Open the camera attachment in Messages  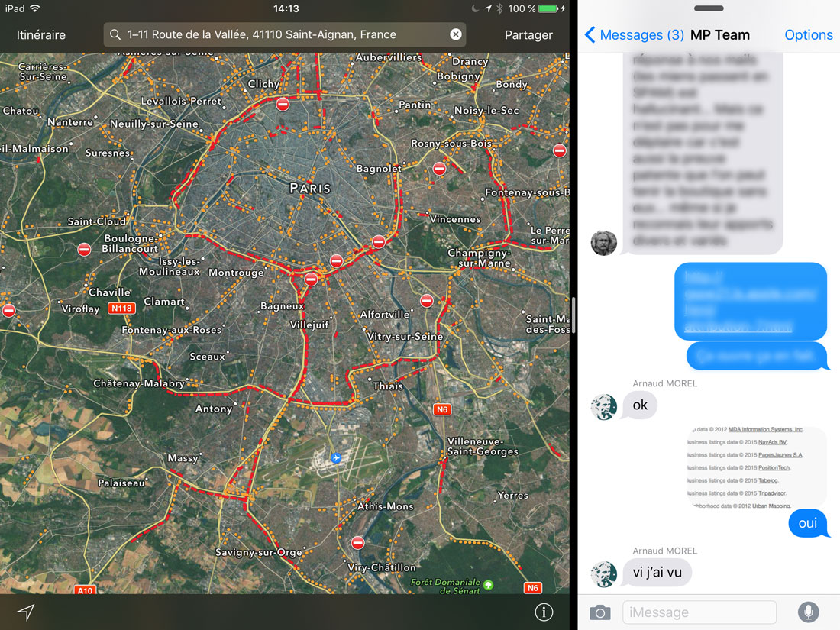(x=600, y=612)
